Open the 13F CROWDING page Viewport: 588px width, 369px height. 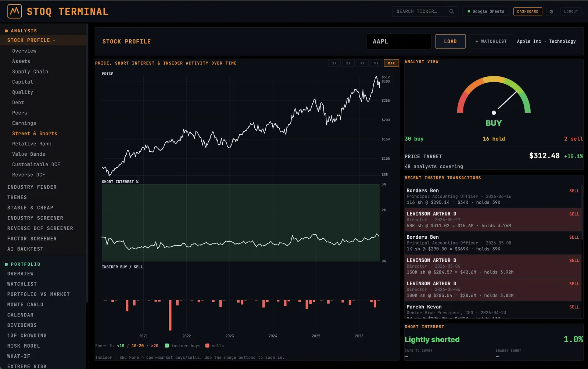pyautogui.click(x=27, y=336)
